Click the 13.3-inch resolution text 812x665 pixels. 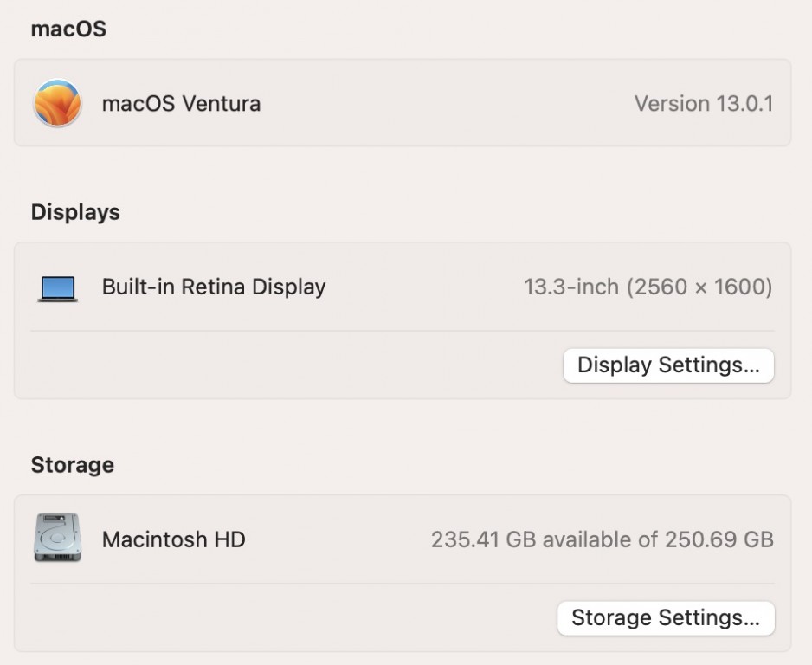point(571,287)
